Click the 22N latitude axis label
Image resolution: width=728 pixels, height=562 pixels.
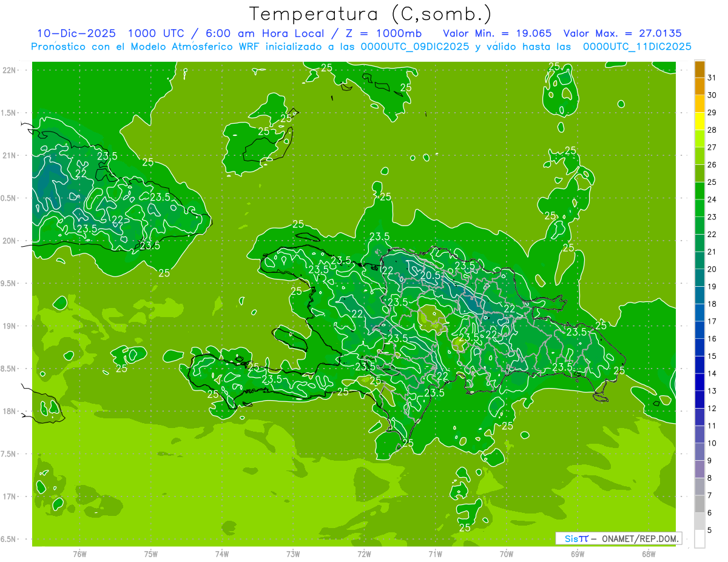(10, 70)
